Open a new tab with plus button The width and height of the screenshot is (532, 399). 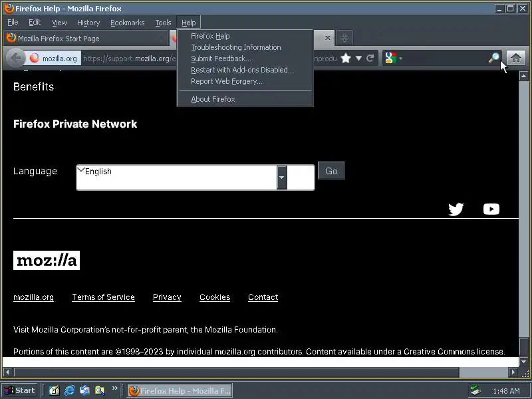(x=344, y=38)
